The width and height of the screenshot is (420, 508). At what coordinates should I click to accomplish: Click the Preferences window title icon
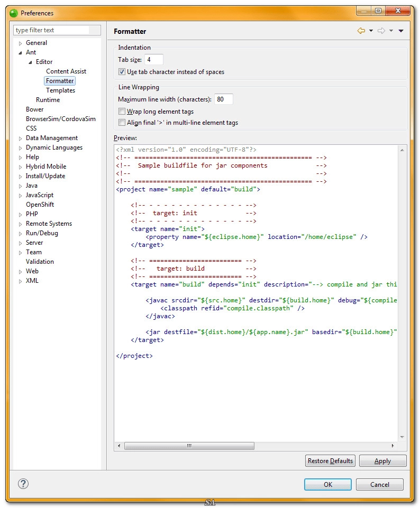coord(14,13)
